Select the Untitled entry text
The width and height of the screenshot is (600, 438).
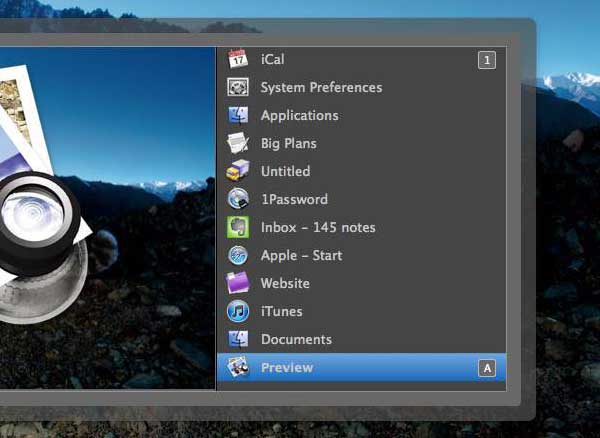[x=285, y=171]
